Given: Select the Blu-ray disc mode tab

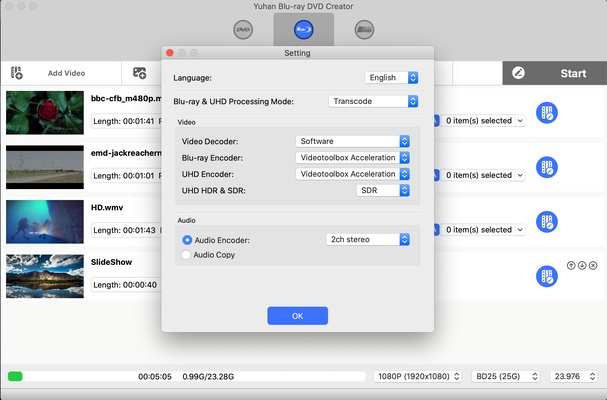Looking at the screenshot, I should [304, 30].
